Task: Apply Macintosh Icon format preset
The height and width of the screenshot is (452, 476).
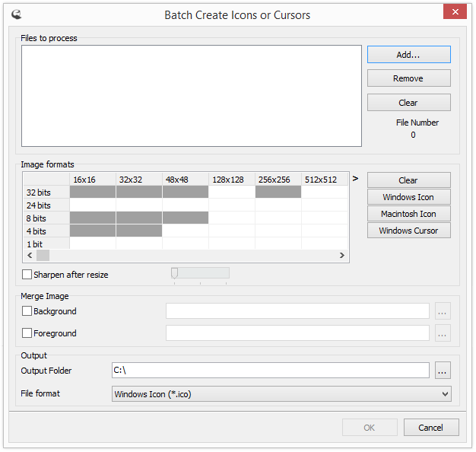Action: [x=408, y=214]
